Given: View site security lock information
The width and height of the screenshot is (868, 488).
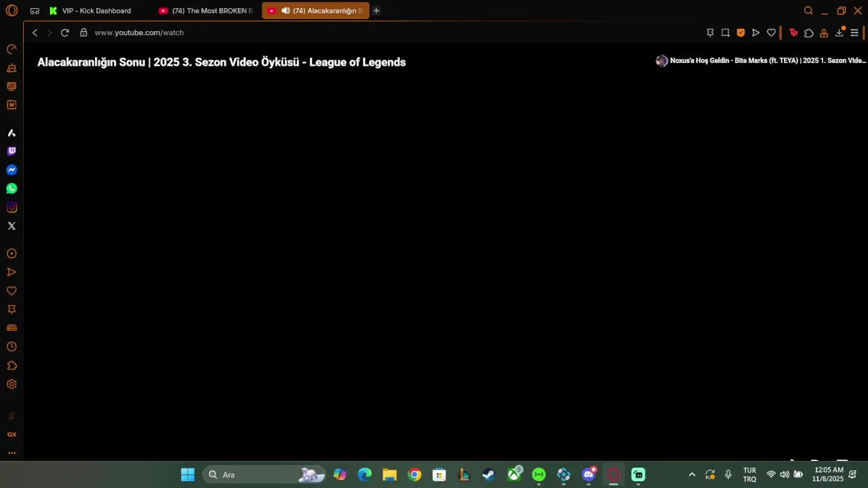Looking at the screenshot, I should [x=84, y=33].
